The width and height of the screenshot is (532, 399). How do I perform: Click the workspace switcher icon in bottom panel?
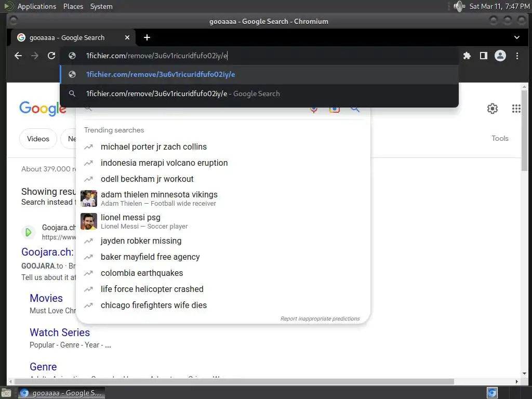click(493, 393)
